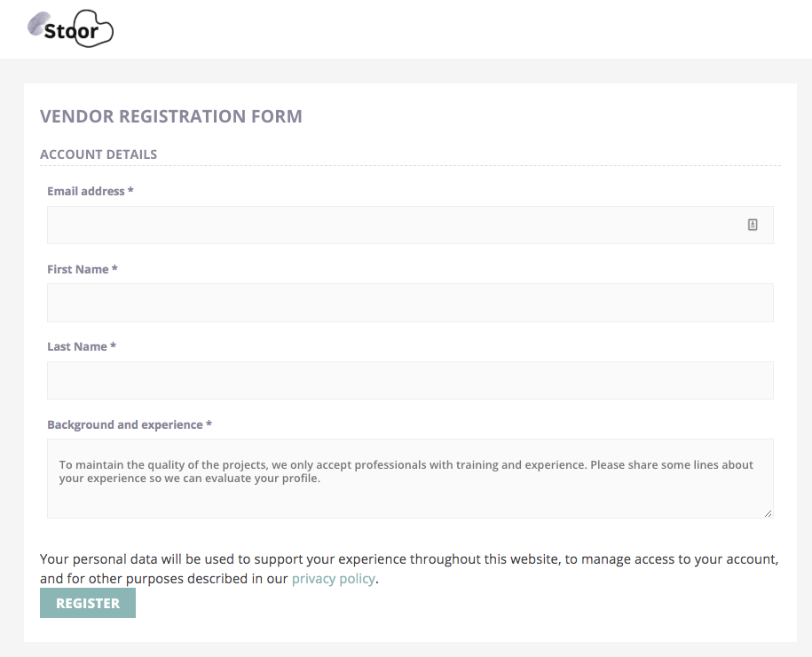Click the Vendor Registration Form heading
812x657 pixels.
click(171, 116)
